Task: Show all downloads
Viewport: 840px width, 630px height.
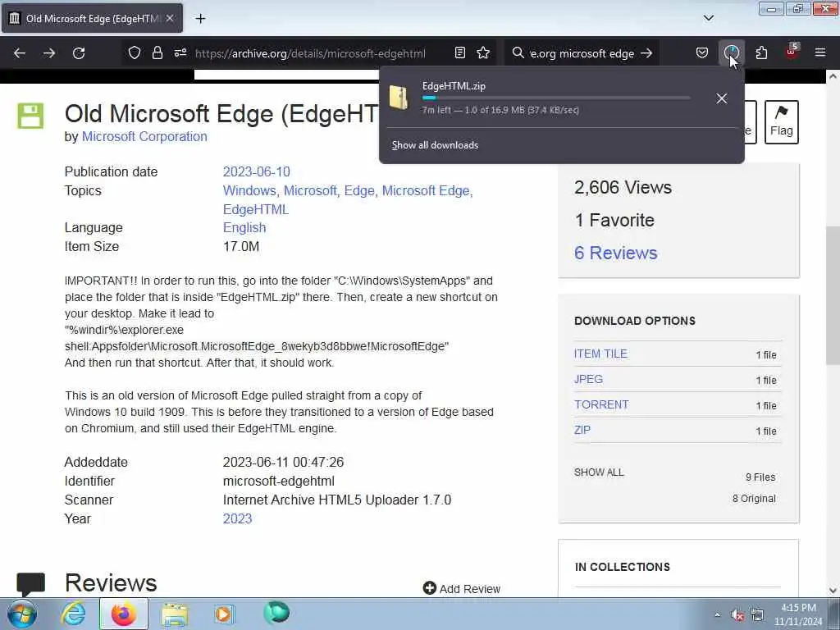Action: tap(435, 145)
